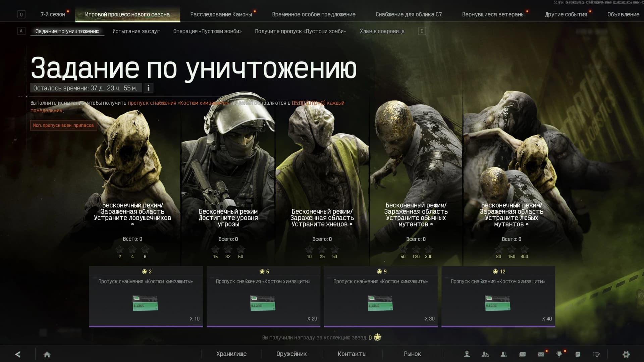Open «Контакты» in the bottom bar

pos(352,354)
